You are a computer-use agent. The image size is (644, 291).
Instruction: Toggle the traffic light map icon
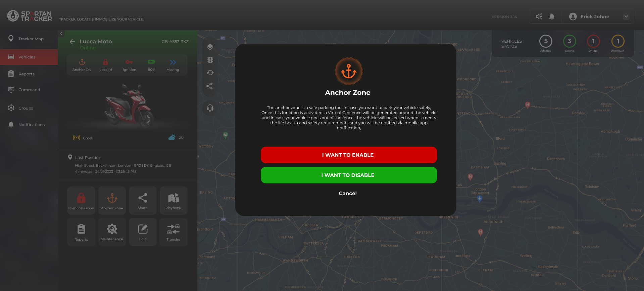[x=210, y=60]
